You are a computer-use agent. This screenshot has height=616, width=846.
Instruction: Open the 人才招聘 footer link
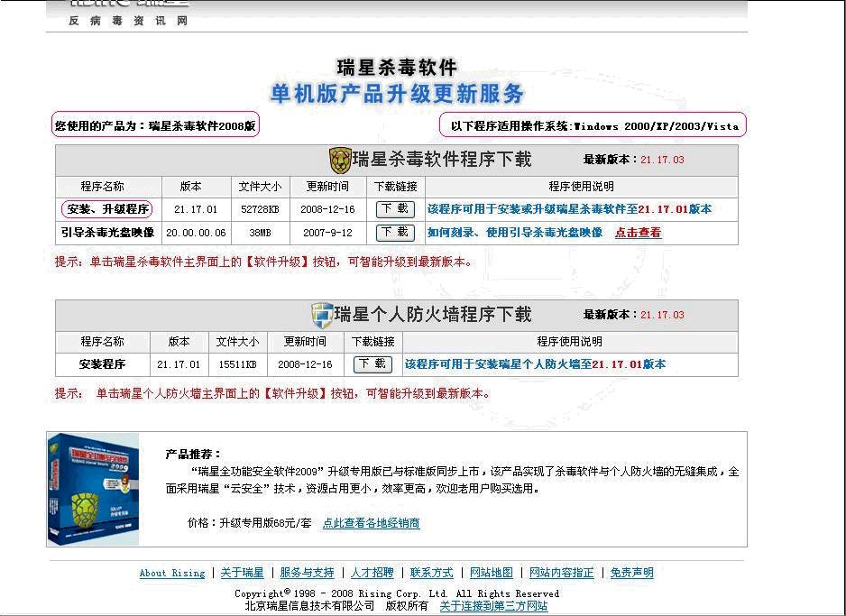tap(372, 573)
